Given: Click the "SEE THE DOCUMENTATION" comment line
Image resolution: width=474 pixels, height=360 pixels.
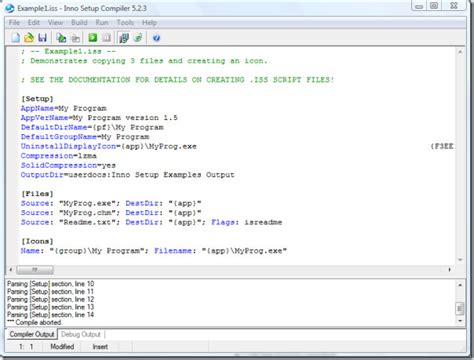Looking at the screenshot, I should 177,80.
